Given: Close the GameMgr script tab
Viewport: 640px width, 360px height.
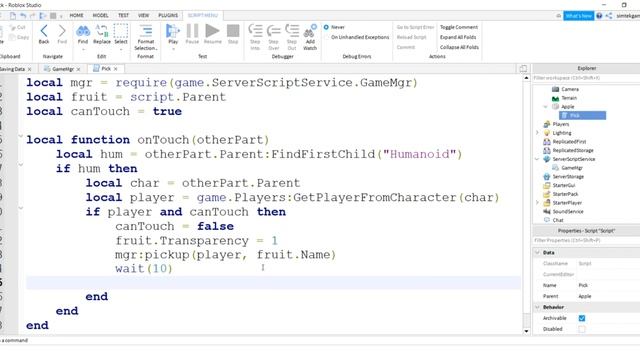Looking at the screenshot, I should 78,69.
